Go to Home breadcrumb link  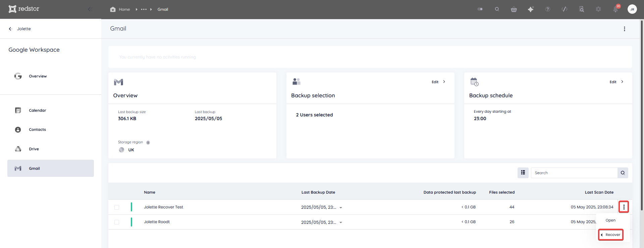[124, 9]
